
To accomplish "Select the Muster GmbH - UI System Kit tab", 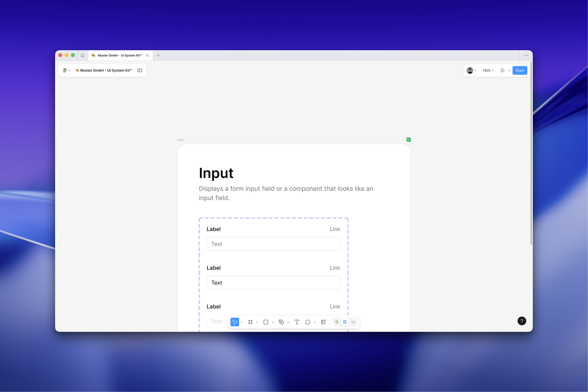I will (119, 56).
